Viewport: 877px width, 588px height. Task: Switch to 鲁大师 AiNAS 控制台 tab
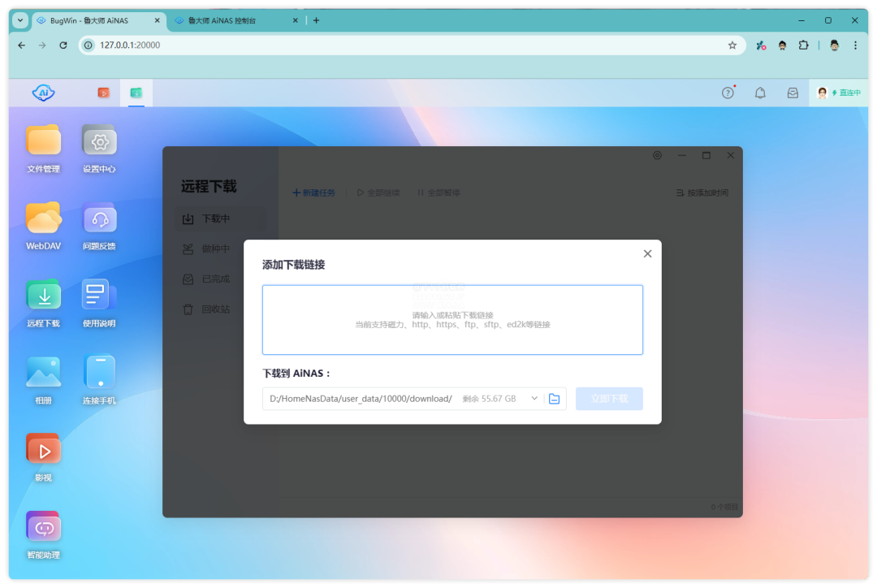(x=222, y=20)
